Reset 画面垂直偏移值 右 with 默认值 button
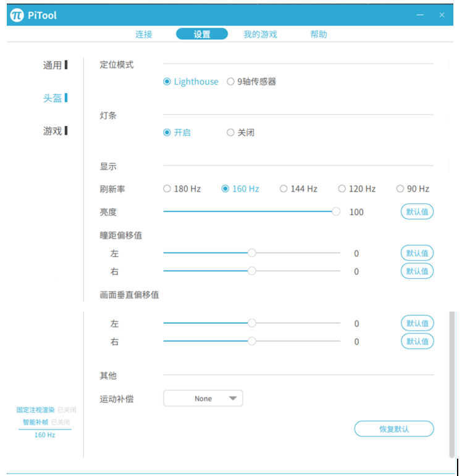 [418, 341]
